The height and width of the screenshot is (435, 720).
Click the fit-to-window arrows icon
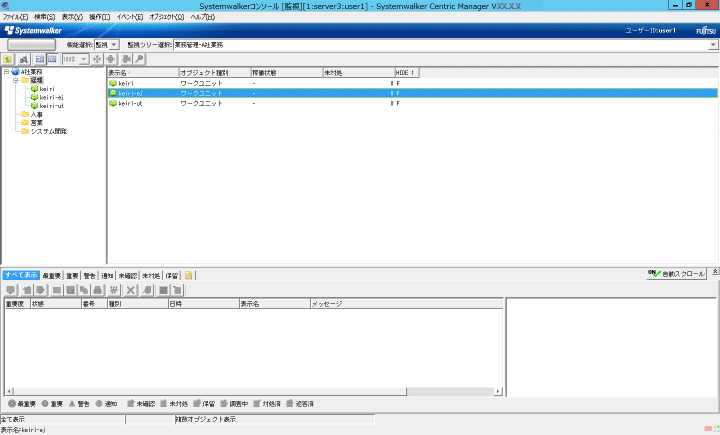97,59
